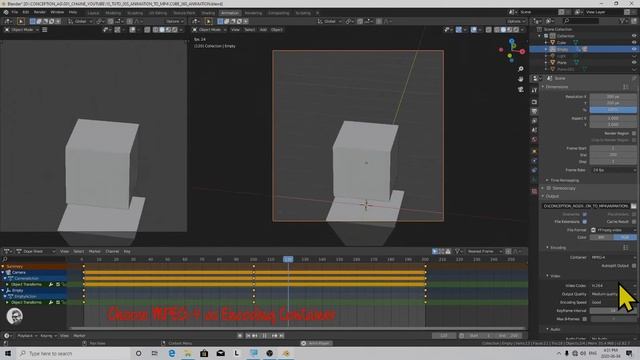
Task: Open the Container MPEG-4 dropdown
Action: click(x=613, y=258)
